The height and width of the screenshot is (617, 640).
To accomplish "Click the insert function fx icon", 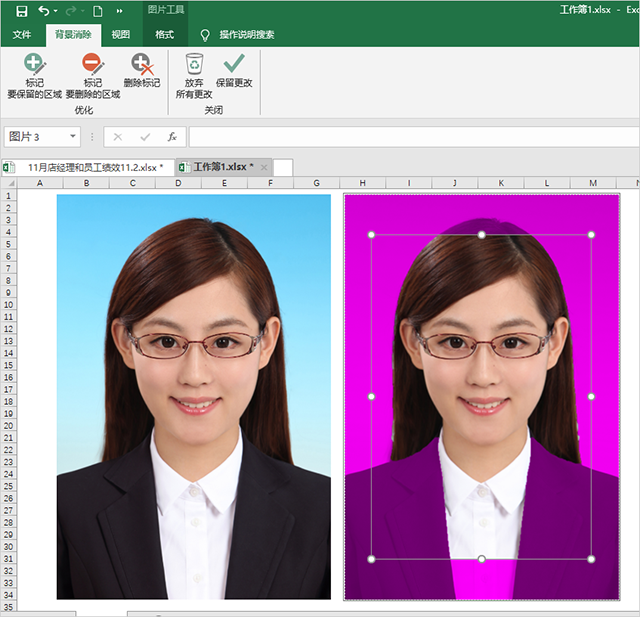I will click(x=172, y=137).
